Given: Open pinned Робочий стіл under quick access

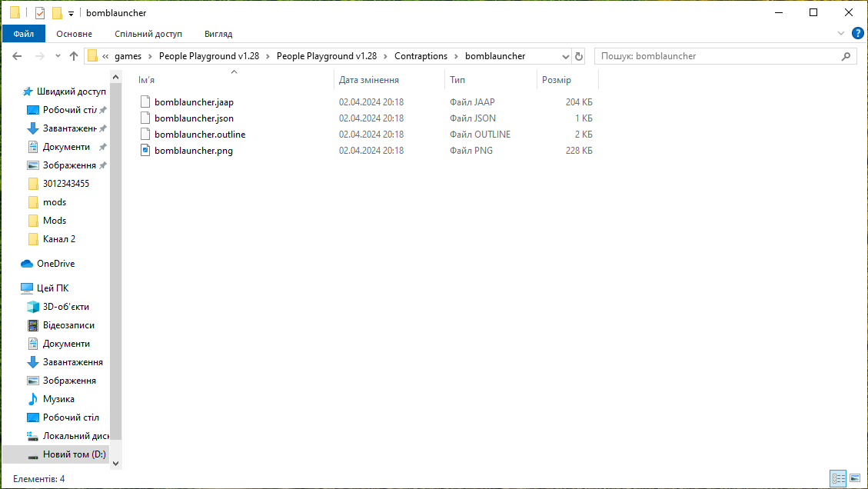Looking at the screenshot, I should [x=70, y=110].
